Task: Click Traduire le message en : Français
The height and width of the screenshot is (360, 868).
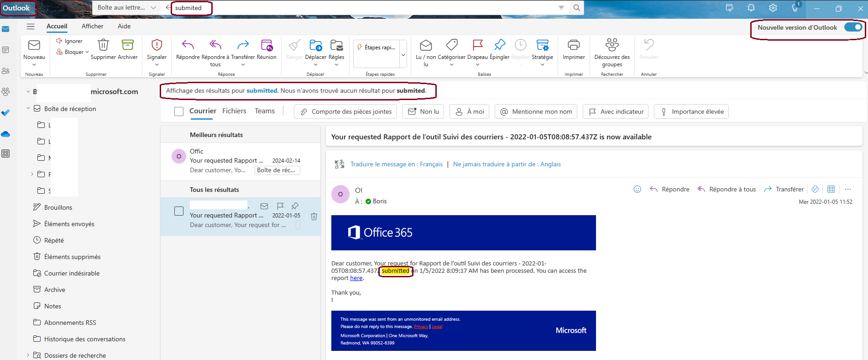Action: [396, 164]
